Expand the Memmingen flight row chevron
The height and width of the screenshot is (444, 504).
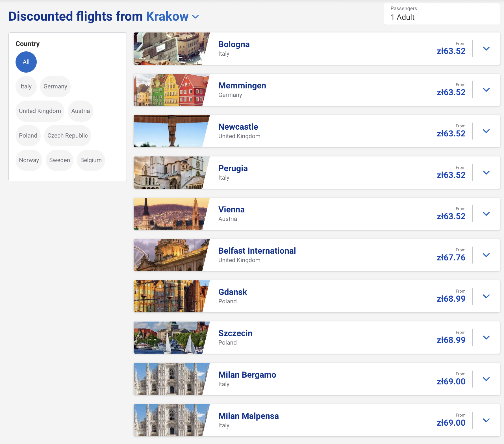pos(486,90)
